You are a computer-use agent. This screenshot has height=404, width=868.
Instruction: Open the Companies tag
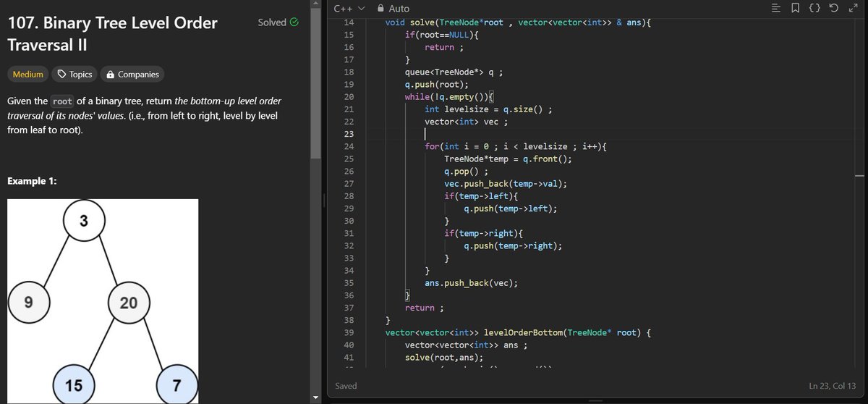point(132,74)
